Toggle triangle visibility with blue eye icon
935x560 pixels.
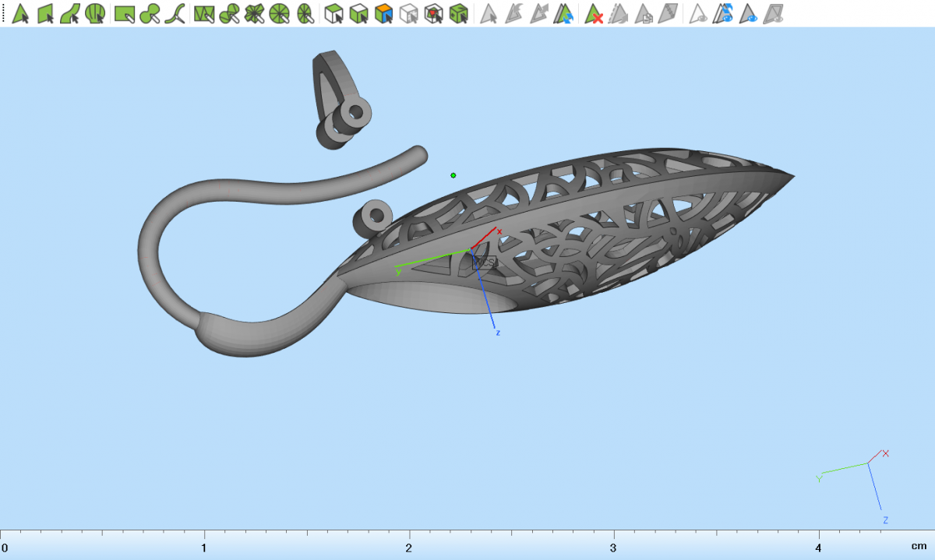(749, 13)
